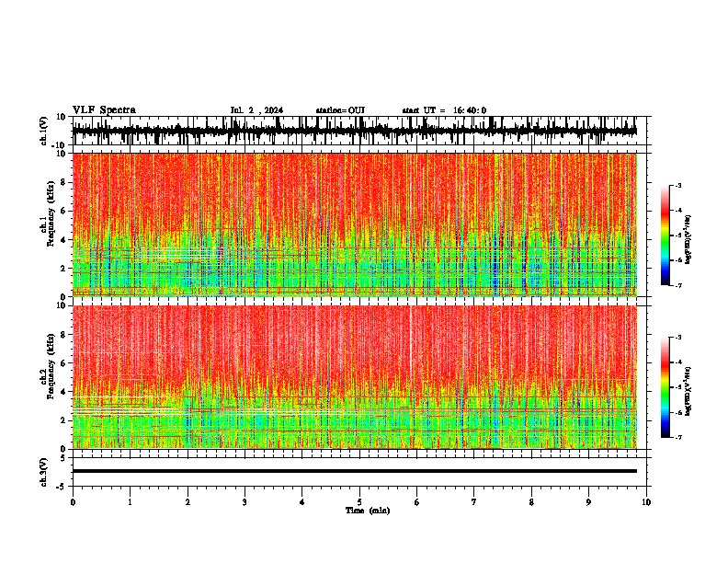The height and width of the screenshot is (563, 728).
Task: Select ch.1 "Frequency (kHz)" axis label
Action: (51, 214)
